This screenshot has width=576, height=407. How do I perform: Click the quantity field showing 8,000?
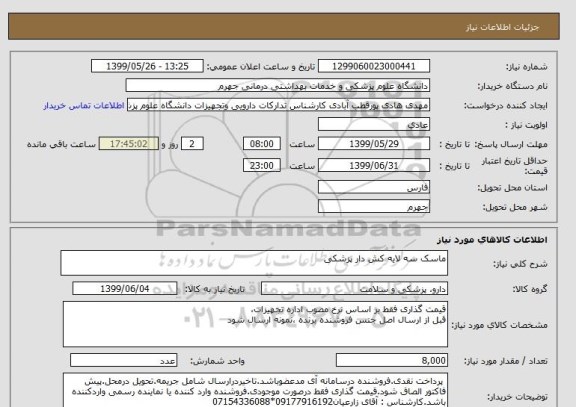tap(392, 361)
